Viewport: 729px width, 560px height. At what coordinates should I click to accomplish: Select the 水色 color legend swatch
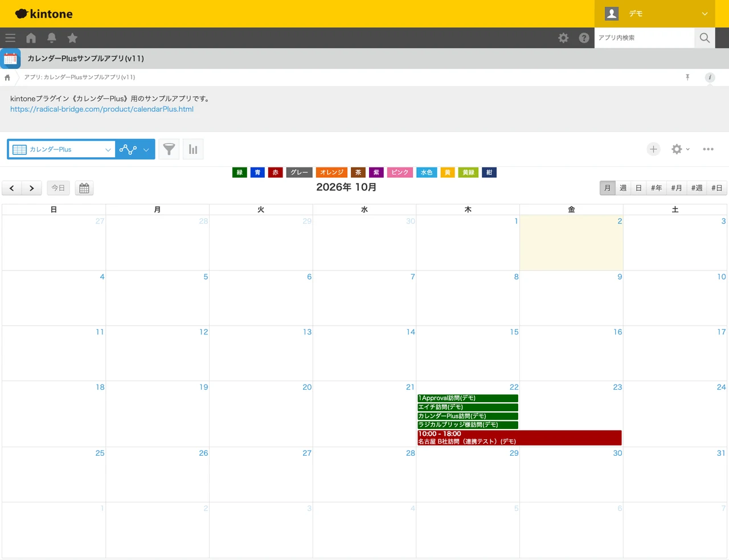427,173
